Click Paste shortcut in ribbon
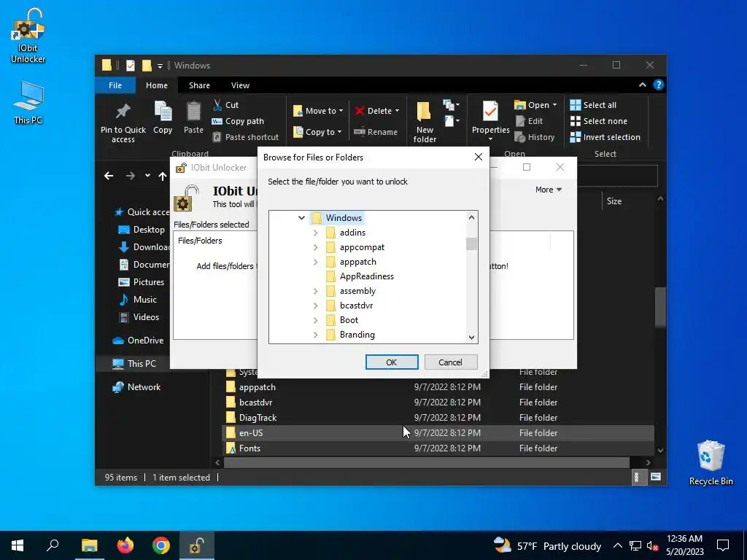This screenshot has height=560, width=747. (x=245, y=137)
